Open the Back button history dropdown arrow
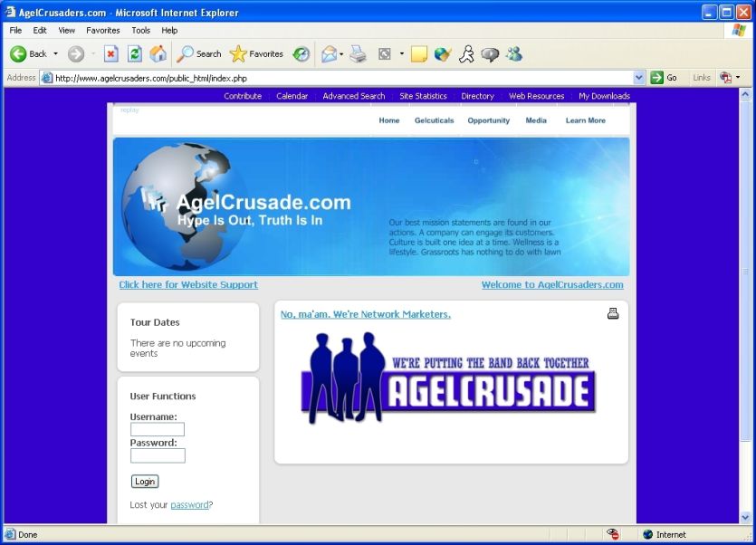Image resolution: width=756 pixels, height=545 pixels. coord(55,54)
